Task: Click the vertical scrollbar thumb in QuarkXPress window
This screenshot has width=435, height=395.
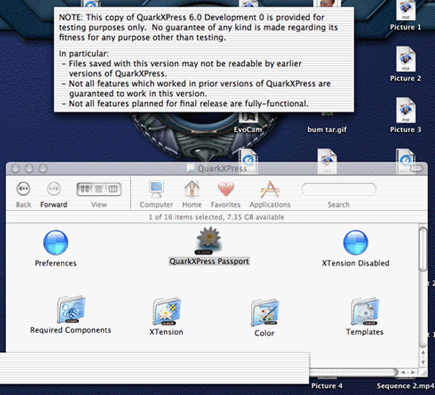Action: (423, 249)
